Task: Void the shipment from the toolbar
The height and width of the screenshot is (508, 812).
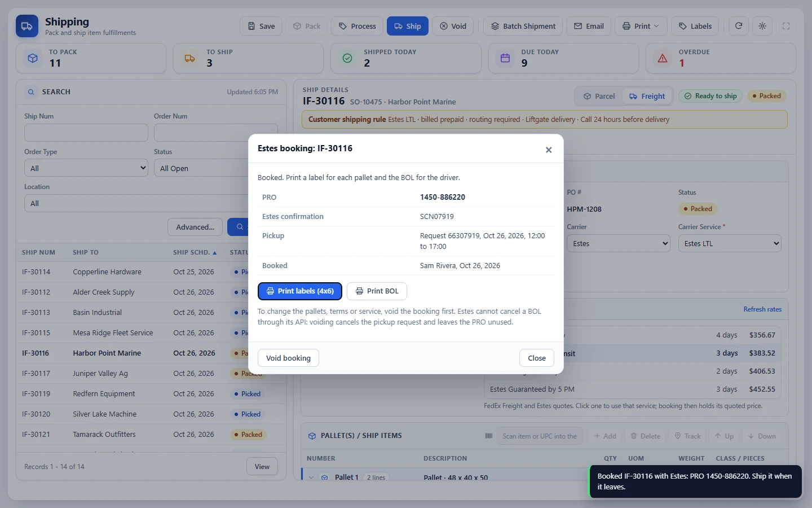Action: point(453,26)
